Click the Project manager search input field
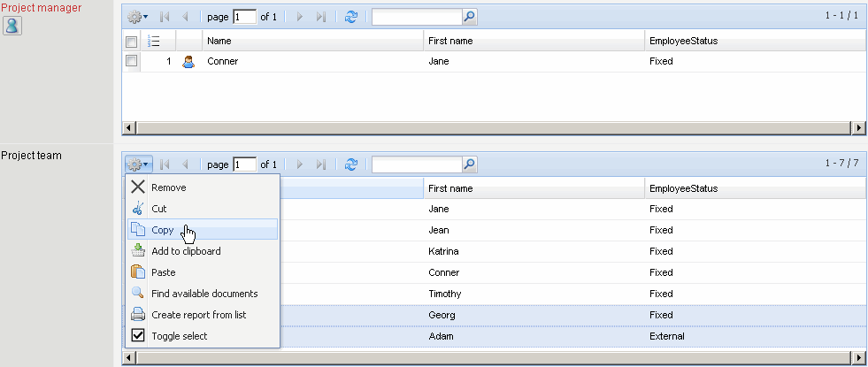 [x=416, y=17]
